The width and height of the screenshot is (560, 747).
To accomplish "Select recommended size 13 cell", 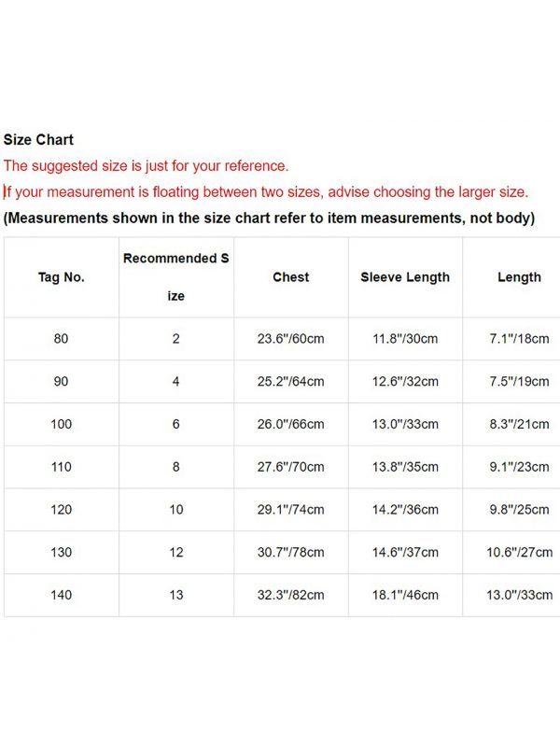I will [x=176, y=595].
